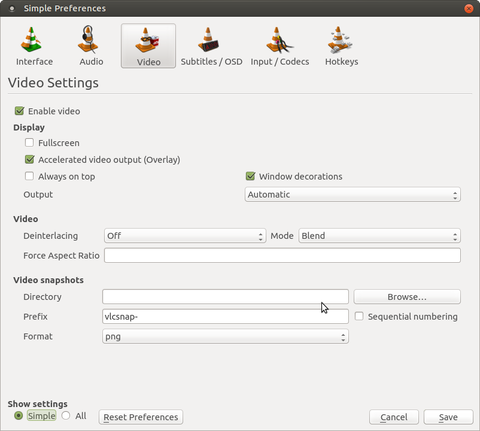
Task: Focus the Force Aspect Ratio field
Action: coord(282,255)
